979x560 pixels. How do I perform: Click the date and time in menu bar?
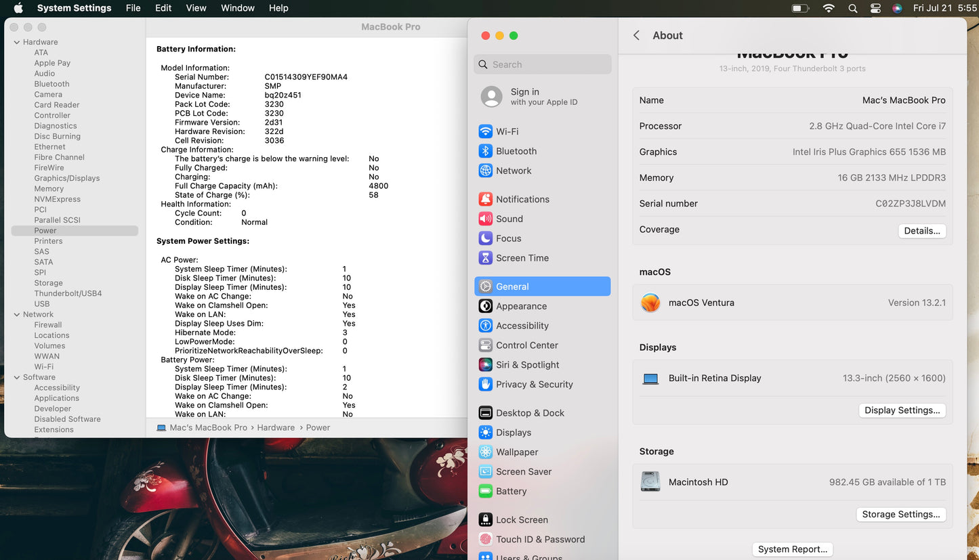coord(946,8)
